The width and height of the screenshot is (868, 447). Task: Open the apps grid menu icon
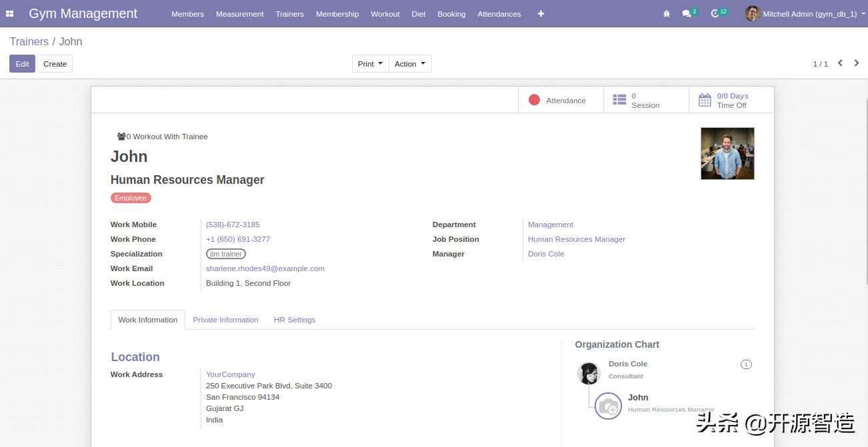[10, 13]
